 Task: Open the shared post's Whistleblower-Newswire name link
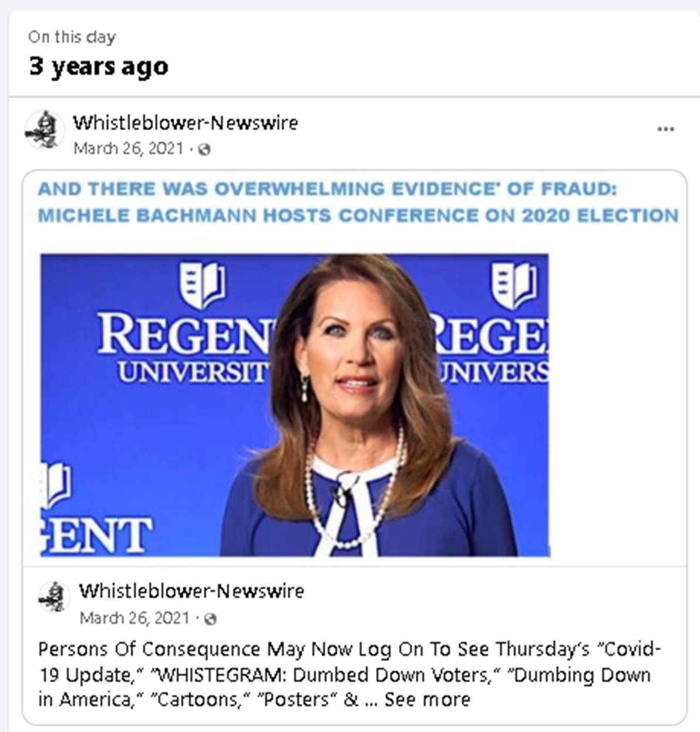click(191, 591)
